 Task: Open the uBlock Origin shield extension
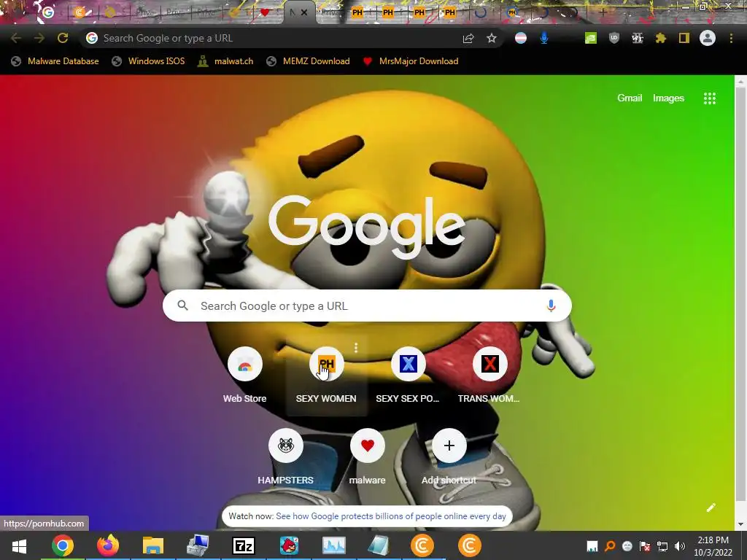614,38
